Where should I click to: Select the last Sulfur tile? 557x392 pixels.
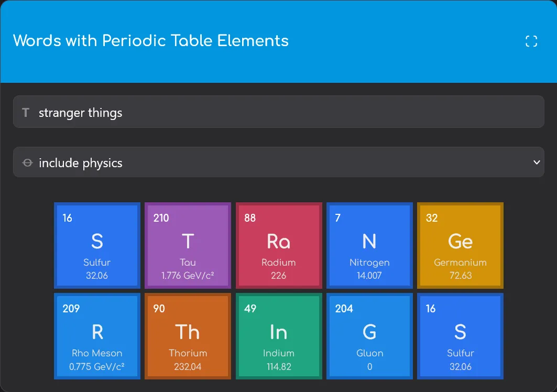[x=460, y=336]
